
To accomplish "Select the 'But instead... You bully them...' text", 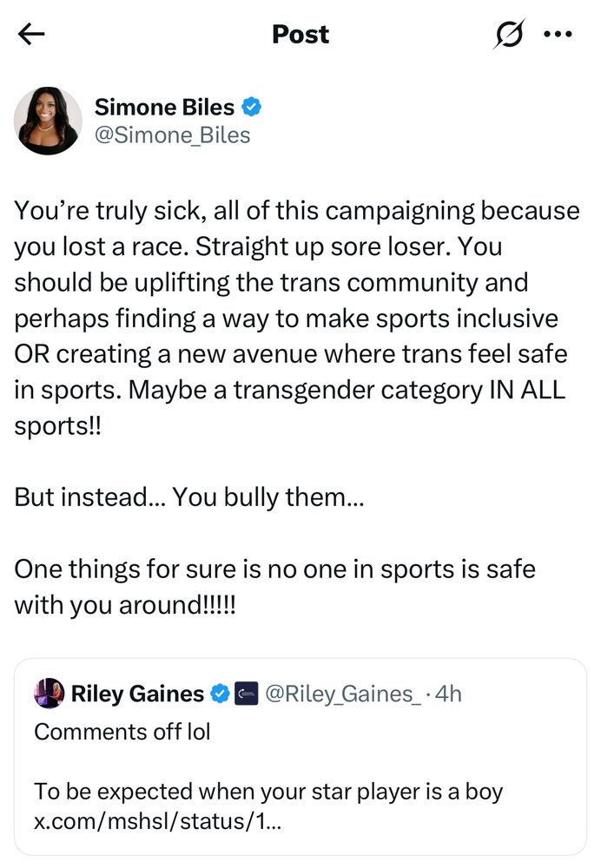I will click(188, 497).
